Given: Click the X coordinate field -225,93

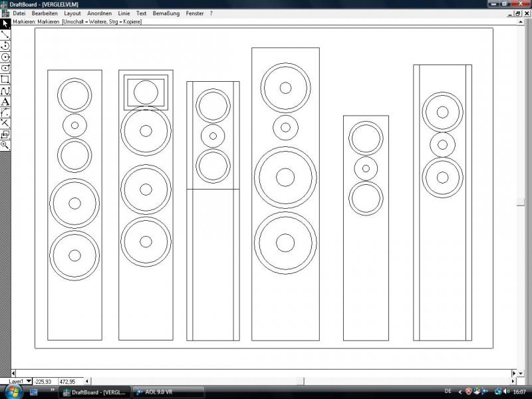Looking at the screenshot, I should pos(45,382).
